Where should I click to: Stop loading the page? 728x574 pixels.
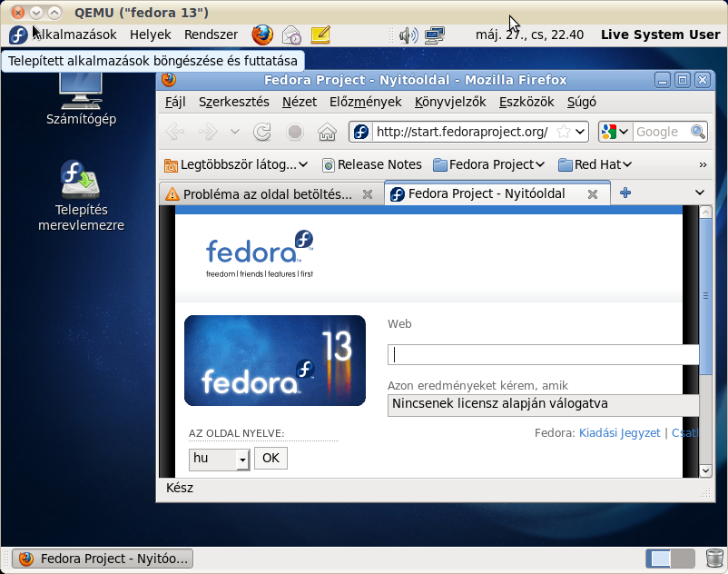click(295, 132)
